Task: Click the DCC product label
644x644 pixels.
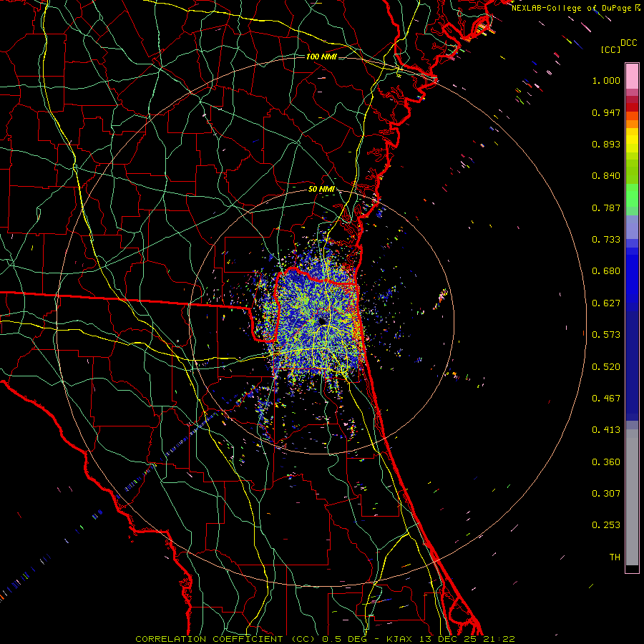Action: point(628,42)
